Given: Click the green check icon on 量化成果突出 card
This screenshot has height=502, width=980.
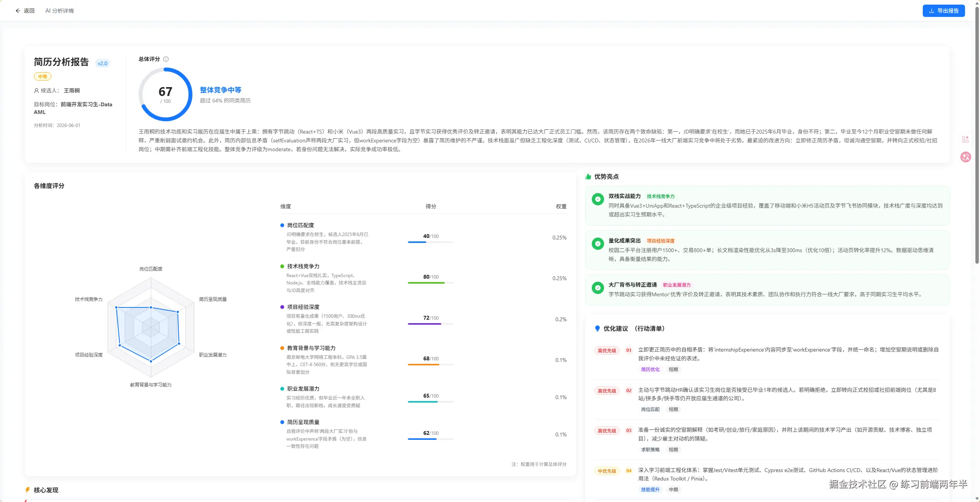Looking at the screenshot, I should coord(598,244).
